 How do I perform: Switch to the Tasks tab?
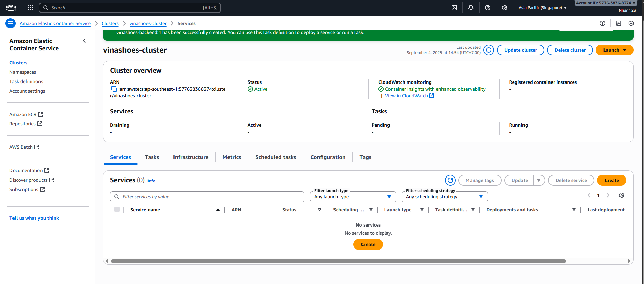152,157
